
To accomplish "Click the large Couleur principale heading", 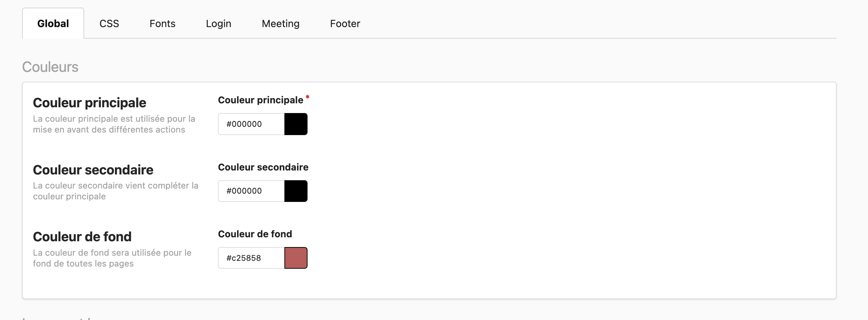I will click(x=90, y=103).
